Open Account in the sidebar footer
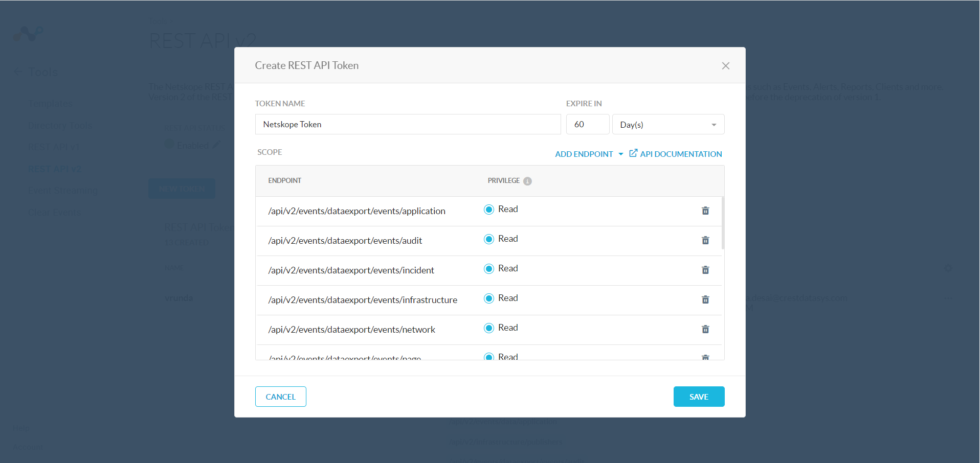980x463 pixels. 28,447
